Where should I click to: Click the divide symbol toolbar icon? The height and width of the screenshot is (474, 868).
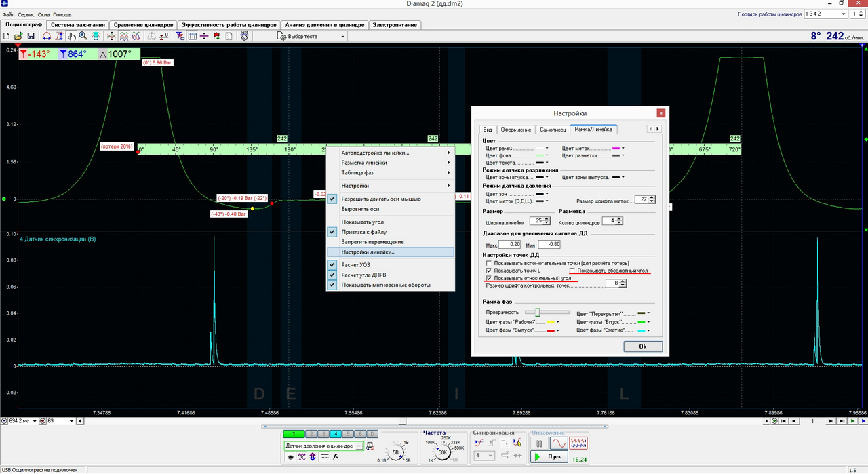tap(204, 36)
